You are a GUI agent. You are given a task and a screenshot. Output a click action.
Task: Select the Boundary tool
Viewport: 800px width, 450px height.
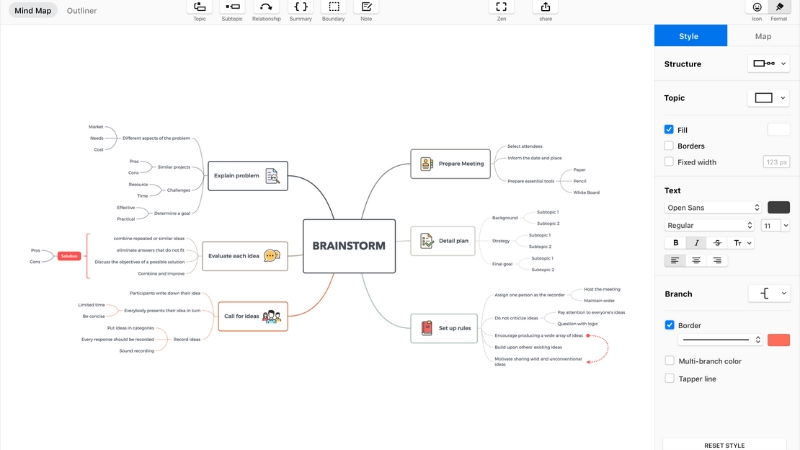[x=334, y=8]
